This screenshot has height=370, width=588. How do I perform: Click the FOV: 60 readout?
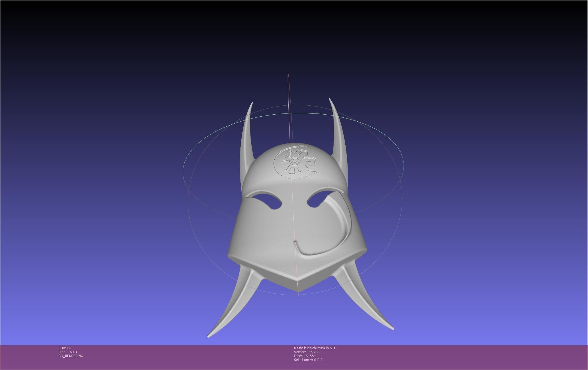click(65, 348)
